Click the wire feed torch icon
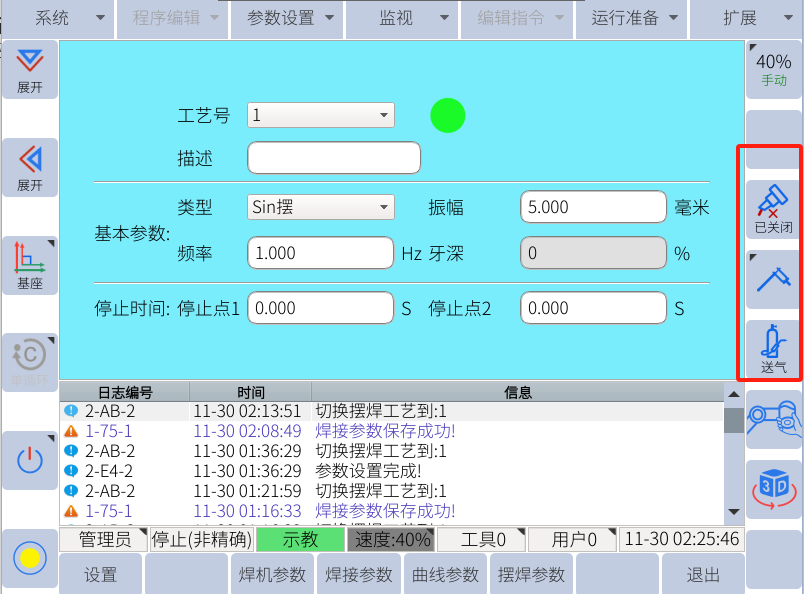Image resolution: width=804 pixels, height=594 pixels. click(x=773, y=277)
